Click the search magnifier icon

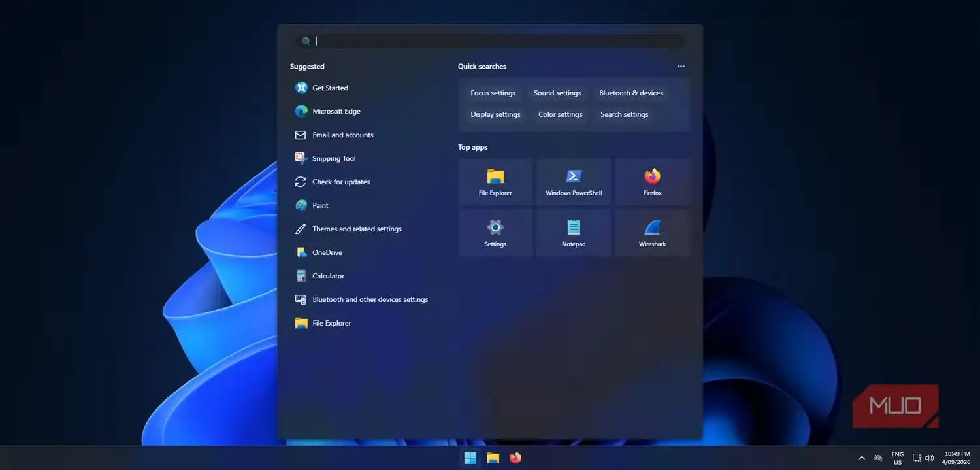[x=306, y=41]
